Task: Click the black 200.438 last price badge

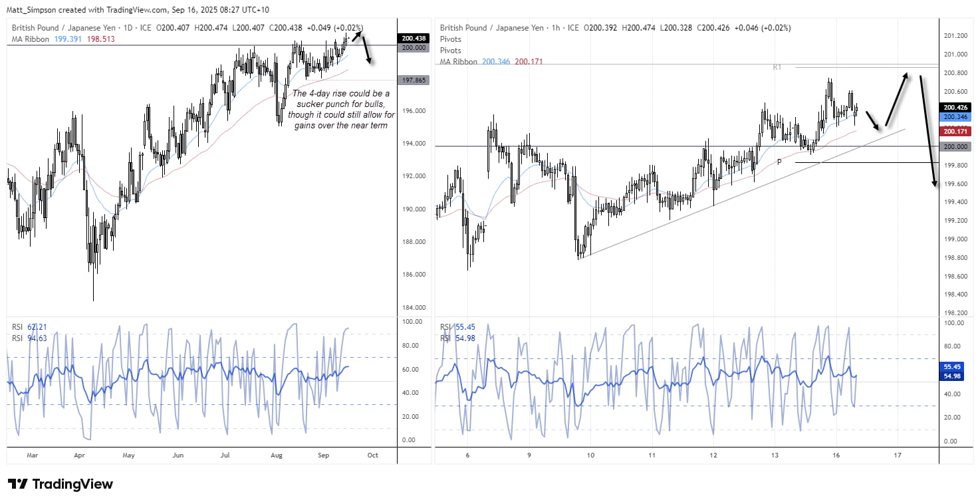Action: coord(413,38)
